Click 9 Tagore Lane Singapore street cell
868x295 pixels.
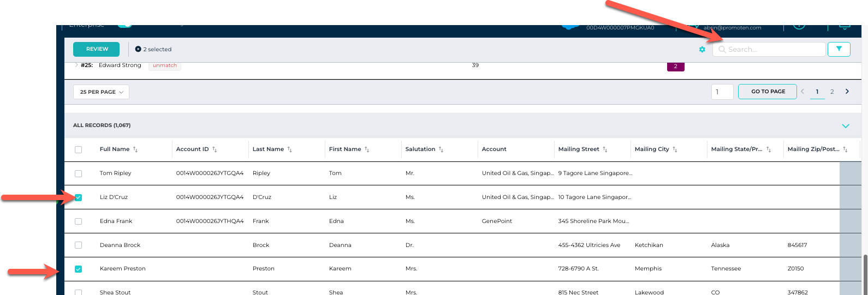click(x=595, y=173)
